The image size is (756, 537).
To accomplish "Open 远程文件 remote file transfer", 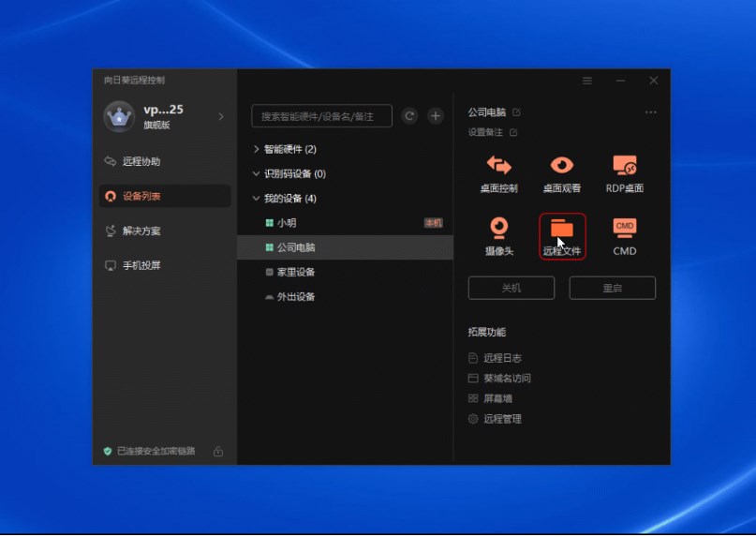I will click(x=562, y=236).
